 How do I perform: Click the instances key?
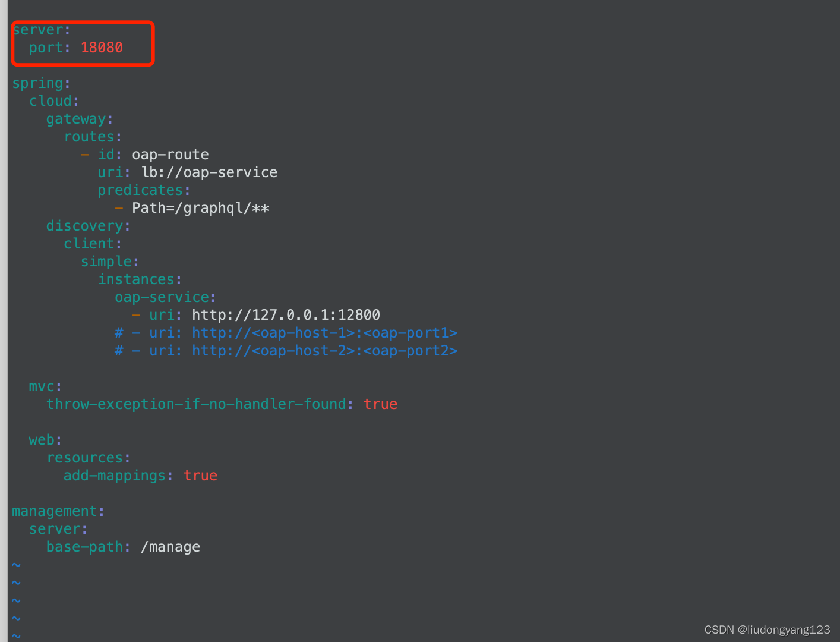[x=137, y=279]
